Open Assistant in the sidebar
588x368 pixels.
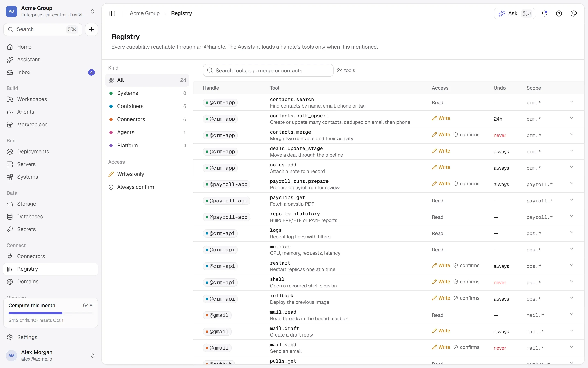point(51,59)
